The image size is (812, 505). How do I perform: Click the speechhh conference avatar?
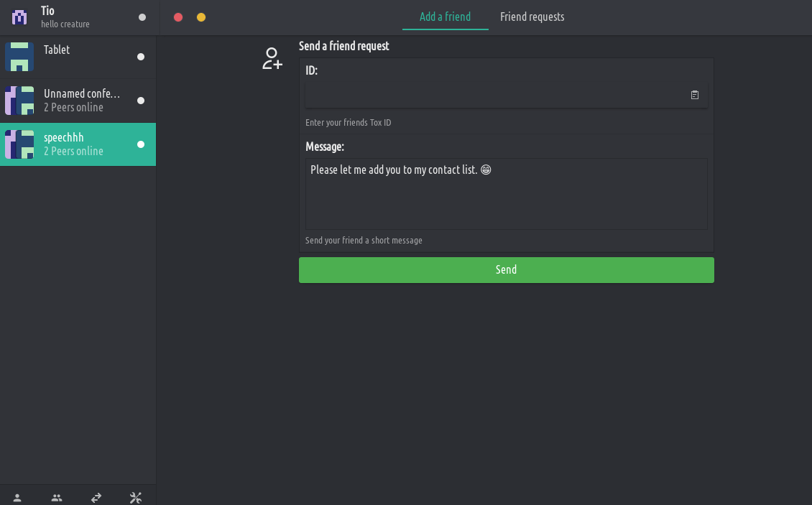click(x=19, y=144)
